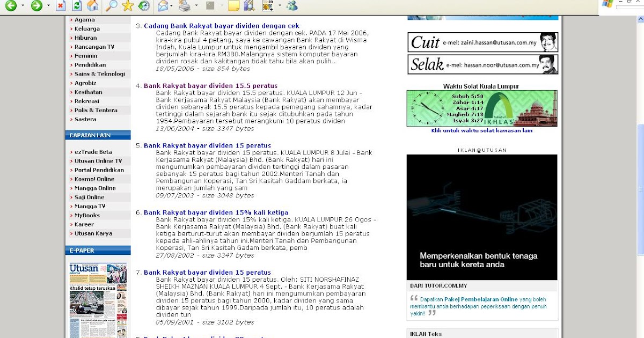The width and height of the screenshot is (644, 338).
Task: Open result 'Cadang Bank Rakyat bayar dividen dengan cek'
Action: (x=222, y=26)
